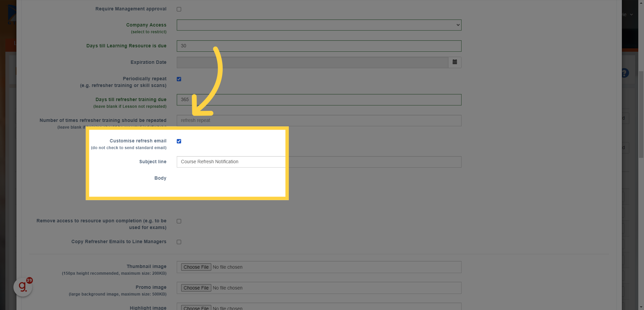The image size is (644, 310).
Task: Uncheck the Periodically repeat checkbox
Action: (179, 79)
